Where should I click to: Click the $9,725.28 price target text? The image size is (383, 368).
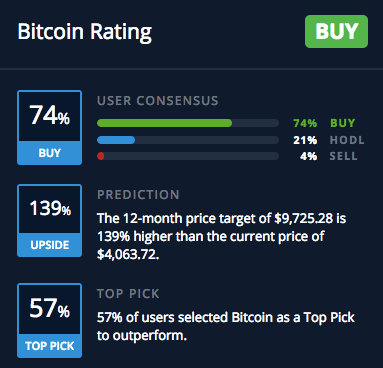tap(303, 219)
